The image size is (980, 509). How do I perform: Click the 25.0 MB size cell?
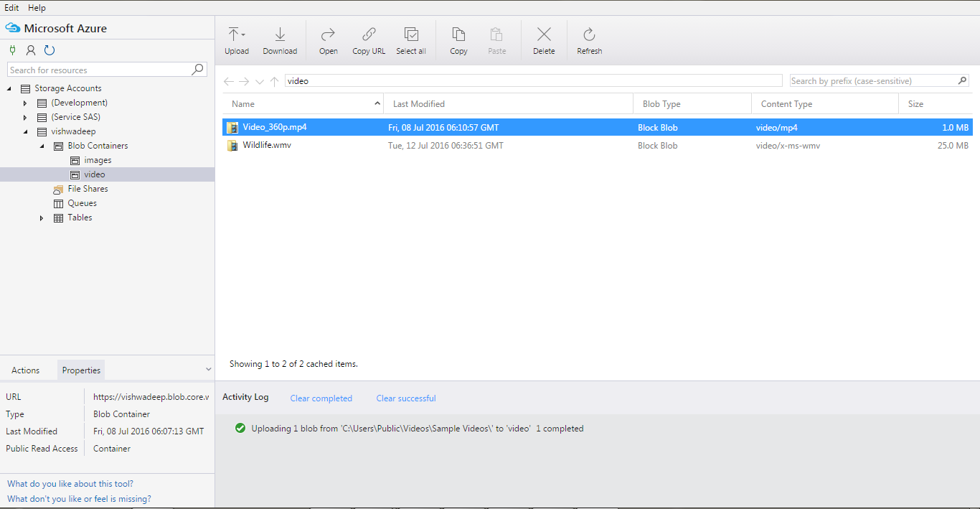pyautogui.click(x=953, y=146)
